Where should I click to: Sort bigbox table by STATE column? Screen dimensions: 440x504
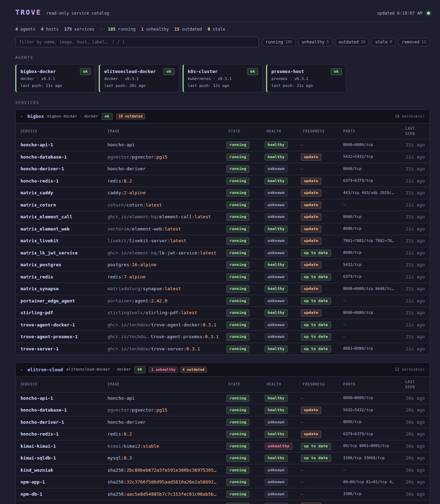tap(234, 131)
